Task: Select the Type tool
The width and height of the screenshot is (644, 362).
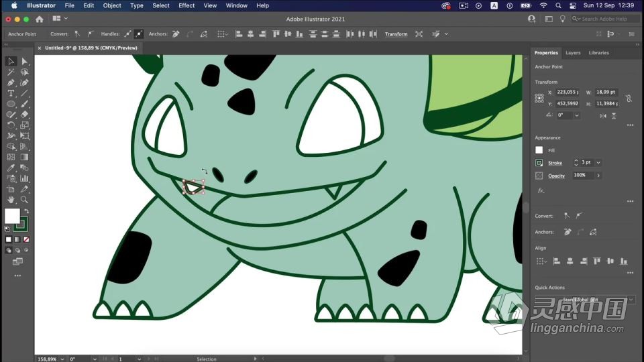Action: click(11, 94)
